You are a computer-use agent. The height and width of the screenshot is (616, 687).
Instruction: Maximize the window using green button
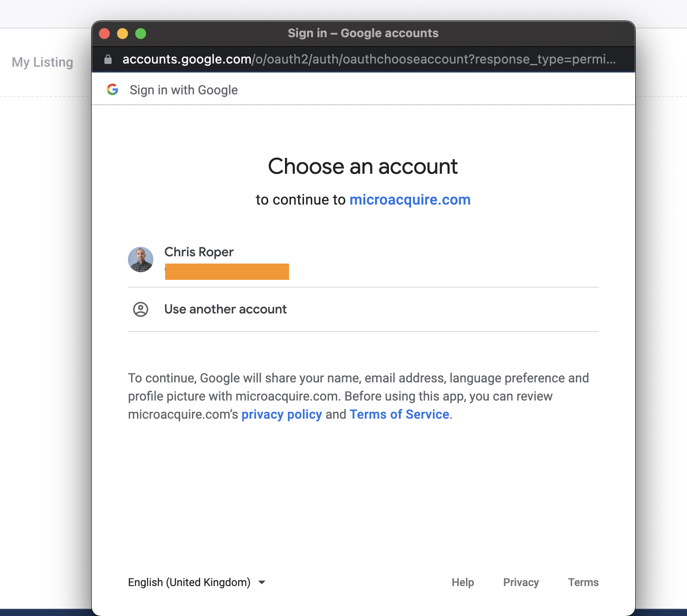click(141, 34)
